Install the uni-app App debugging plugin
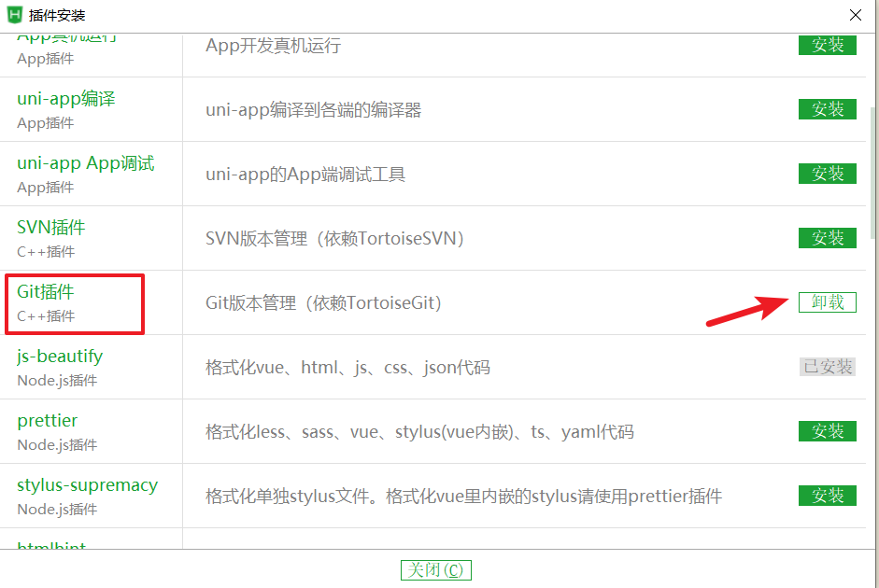 click(x=827, y=174)
